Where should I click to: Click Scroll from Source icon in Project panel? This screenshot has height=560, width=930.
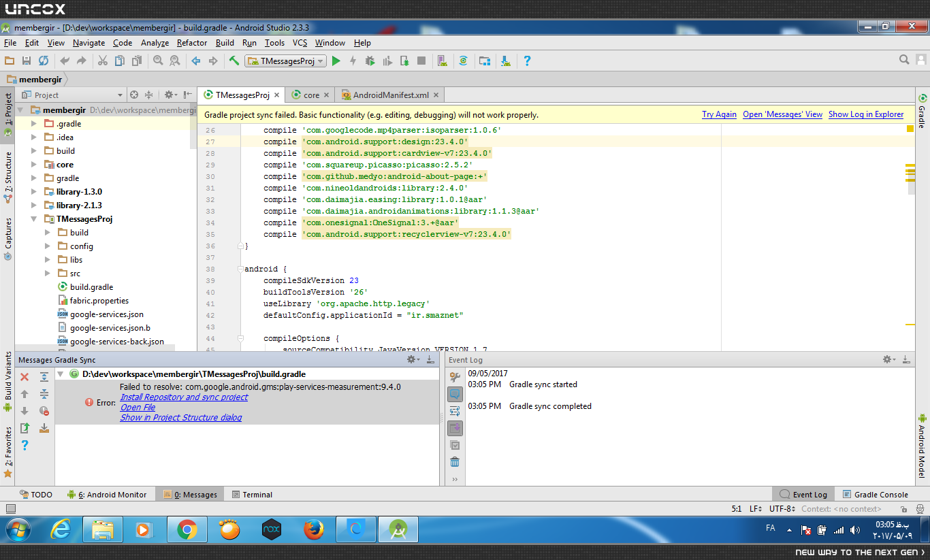pyautogui.click(x=134, y=95)
